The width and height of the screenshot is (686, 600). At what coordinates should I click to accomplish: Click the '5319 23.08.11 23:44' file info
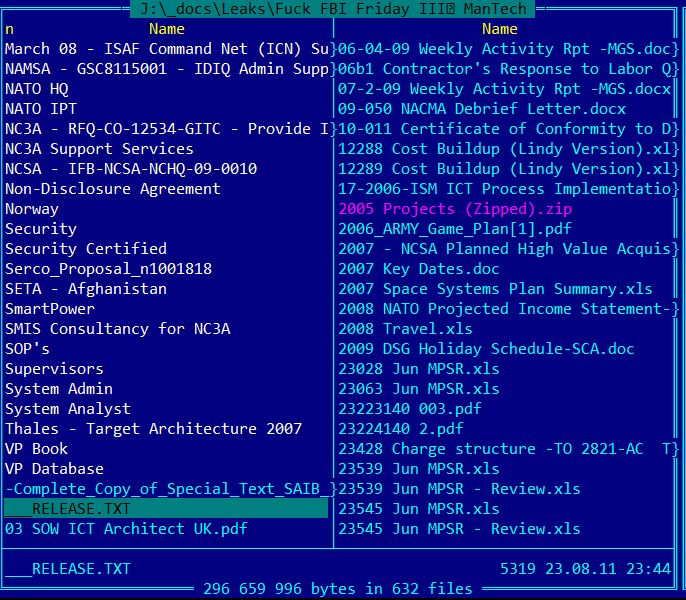coord(585,568)
